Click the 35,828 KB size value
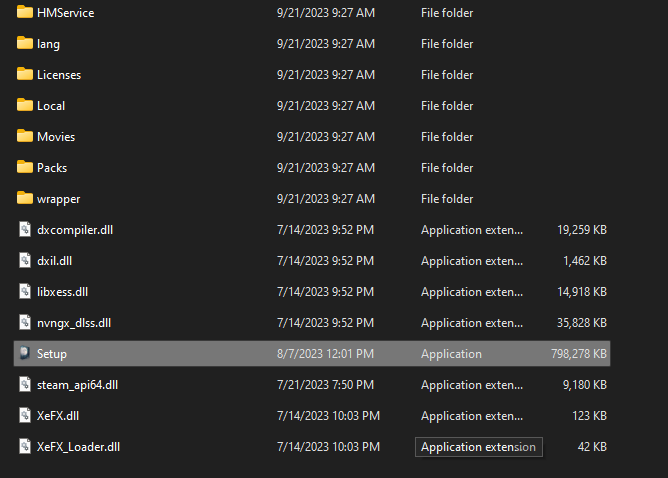 (x=582, y=323)
